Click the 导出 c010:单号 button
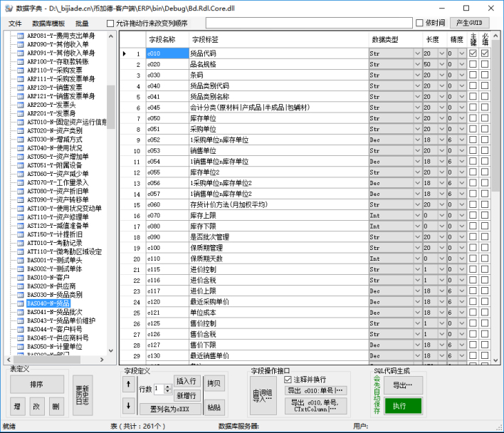504x433 pixels. click(x=315, y=390)
